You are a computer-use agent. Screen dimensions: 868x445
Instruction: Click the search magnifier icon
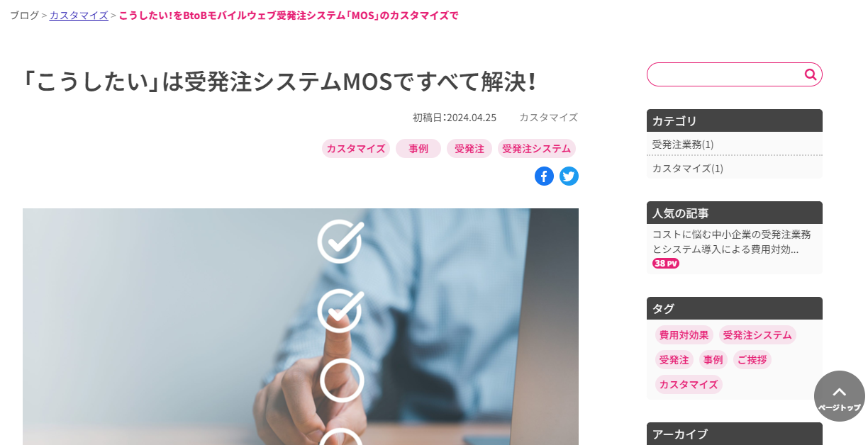tap(811, 74)
